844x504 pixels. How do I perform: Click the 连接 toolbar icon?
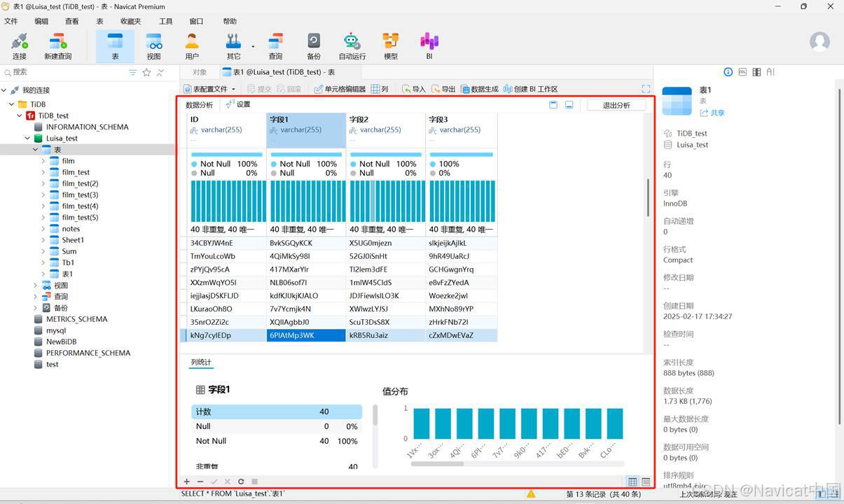(x=20, y=46)
